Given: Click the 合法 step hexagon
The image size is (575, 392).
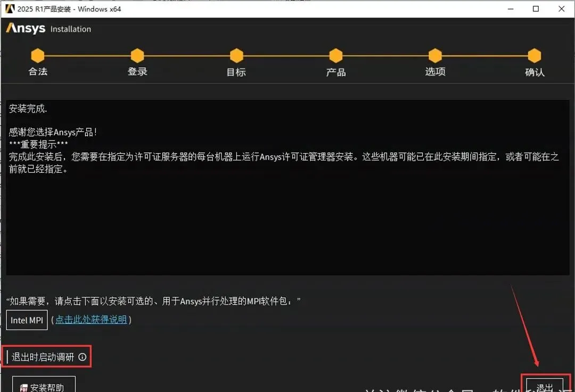Looking at the screenshot, I should 38,56.
